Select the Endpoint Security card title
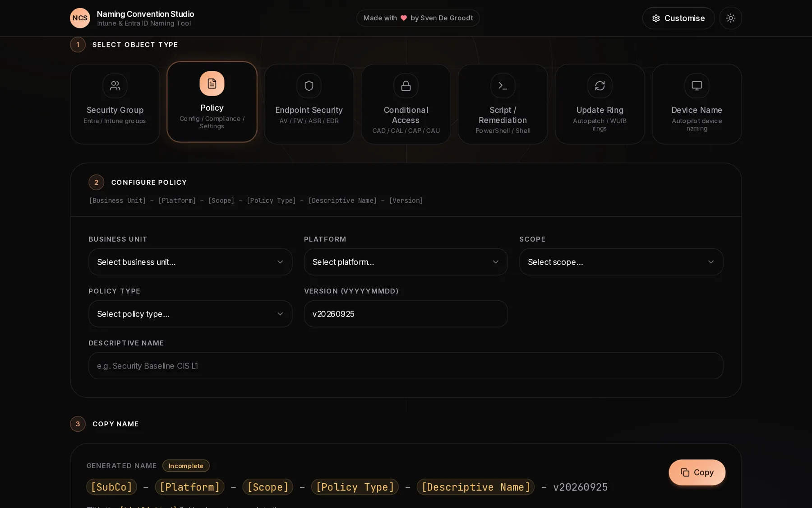The image size is (812, 508). 309,110
